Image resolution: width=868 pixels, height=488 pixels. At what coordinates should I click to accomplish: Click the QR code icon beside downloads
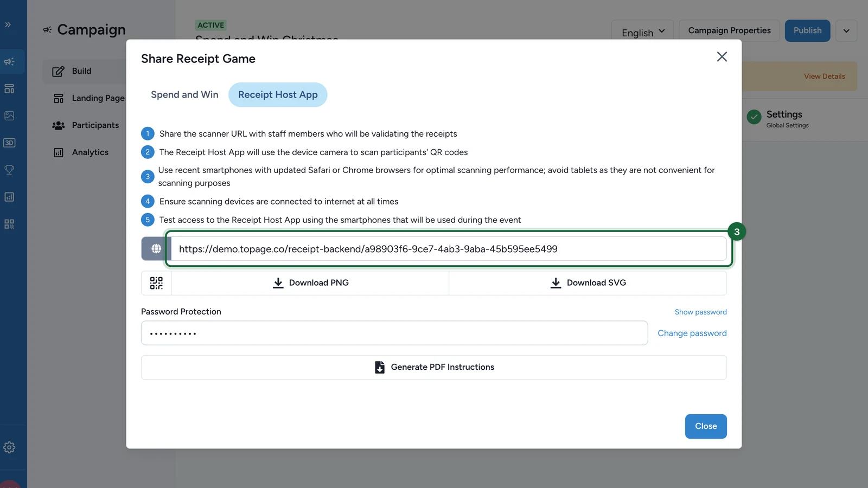pos(156,283)
